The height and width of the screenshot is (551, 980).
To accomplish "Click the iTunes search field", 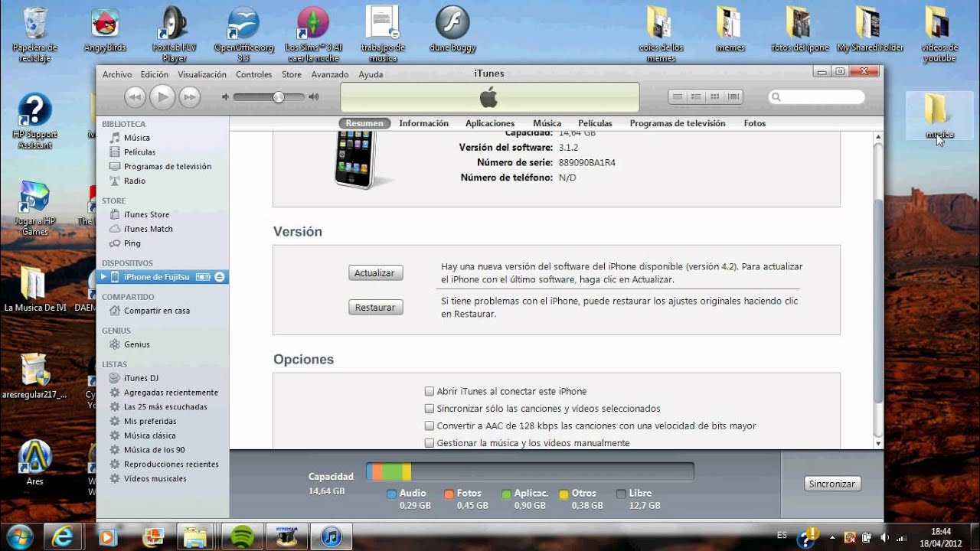I will point(817,97).
